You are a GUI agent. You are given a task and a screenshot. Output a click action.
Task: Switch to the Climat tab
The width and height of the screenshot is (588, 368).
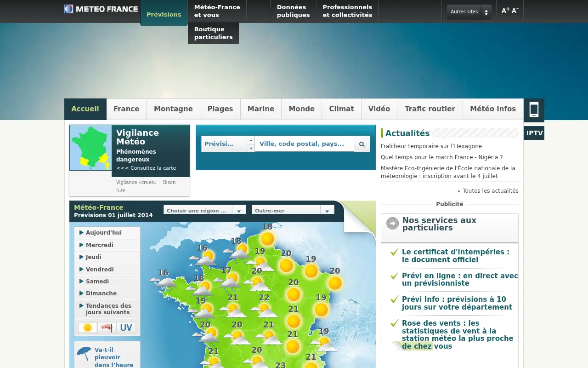coord(341,109)
